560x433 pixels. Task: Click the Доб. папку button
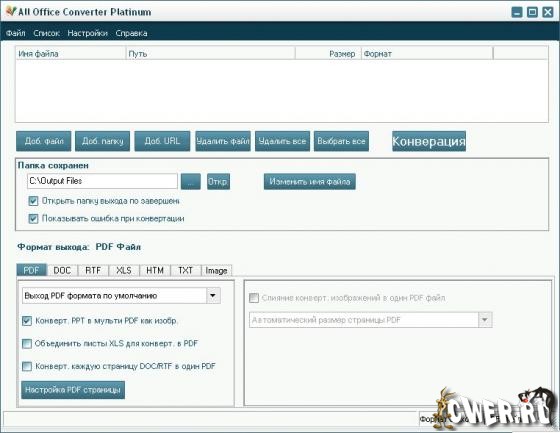tap(102, 141)
